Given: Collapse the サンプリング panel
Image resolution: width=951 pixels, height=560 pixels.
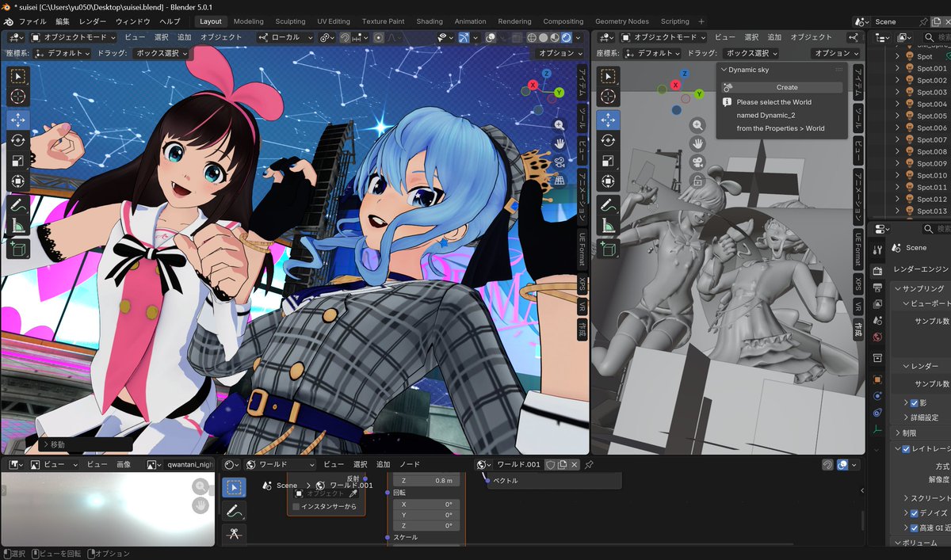Looking at the screenshot, I should coord(898,288).
